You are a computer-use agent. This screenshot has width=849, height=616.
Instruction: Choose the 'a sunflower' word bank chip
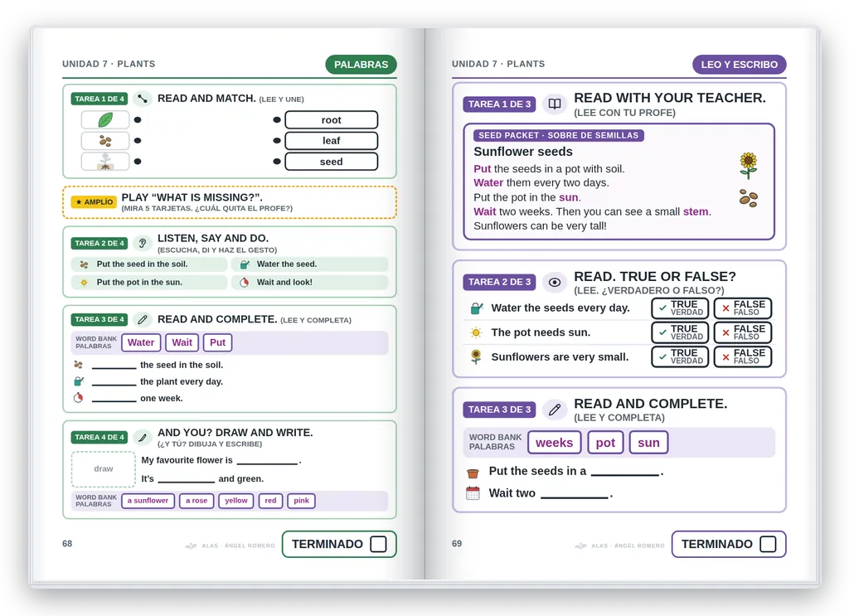tap(148, 501)
